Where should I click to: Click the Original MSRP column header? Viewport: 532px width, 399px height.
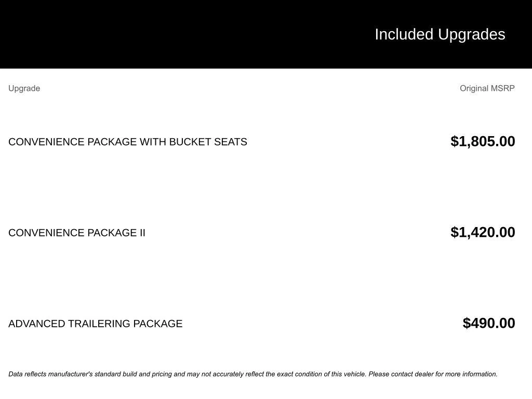487,88
